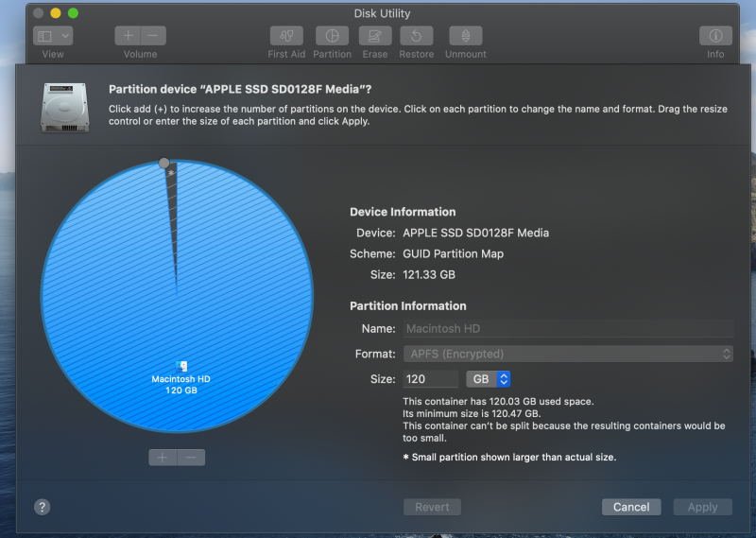Click the partition Name field
The height and width of the screenshot is (538, 756).
point(568,329)
